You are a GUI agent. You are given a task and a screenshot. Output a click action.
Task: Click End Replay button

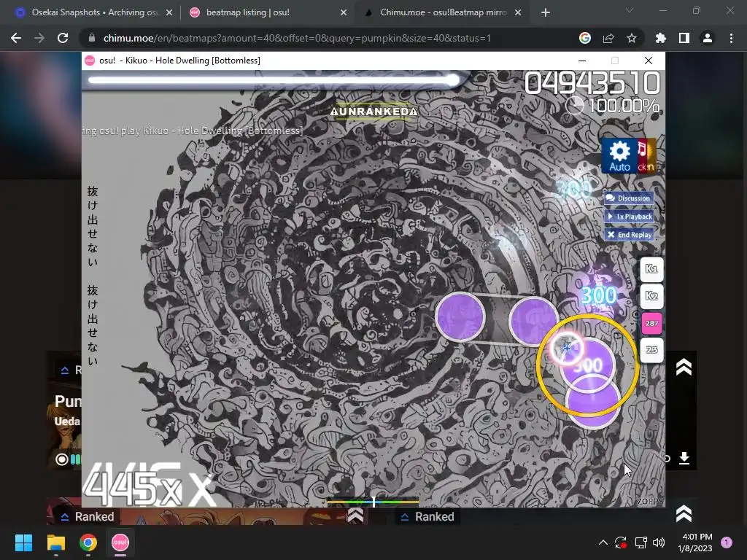pyautogui.click(x=629, y=234)
